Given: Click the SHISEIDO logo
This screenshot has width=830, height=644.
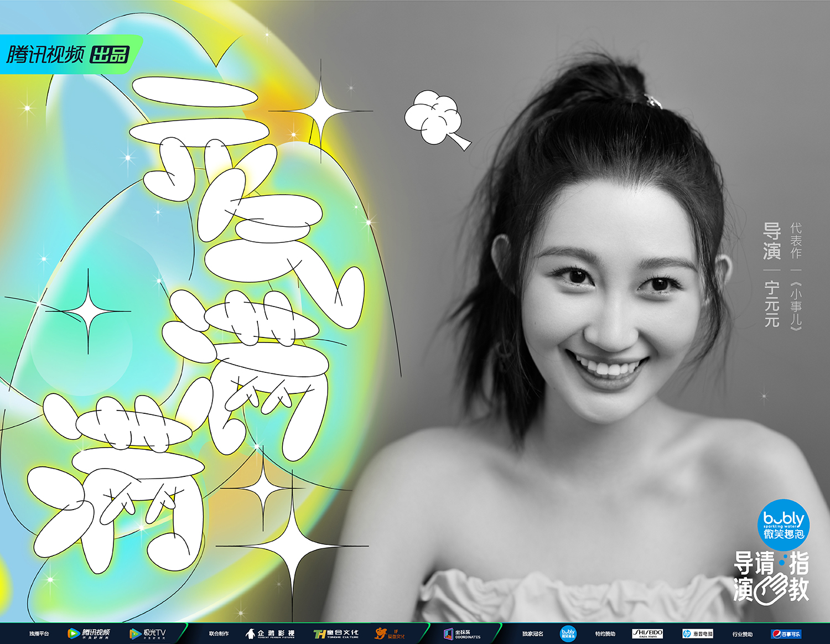Looking at the screenshot, I should coord(647,633).
